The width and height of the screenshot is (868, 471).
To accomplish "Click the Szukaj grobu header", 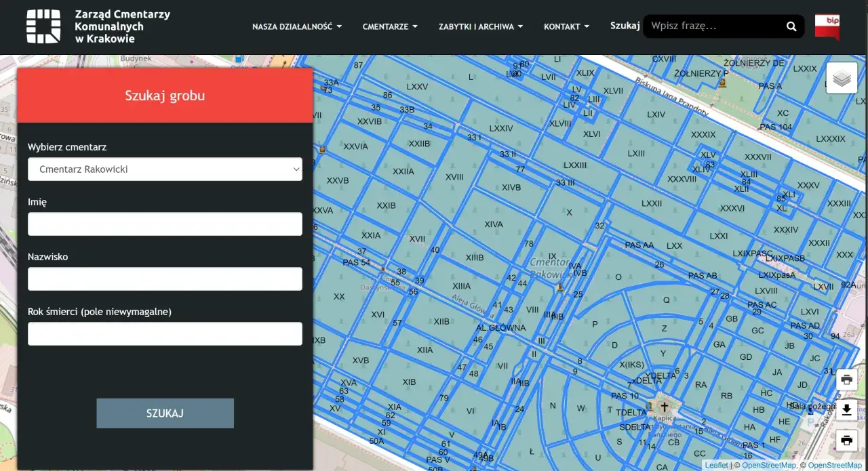I will (x=165, y=96).
